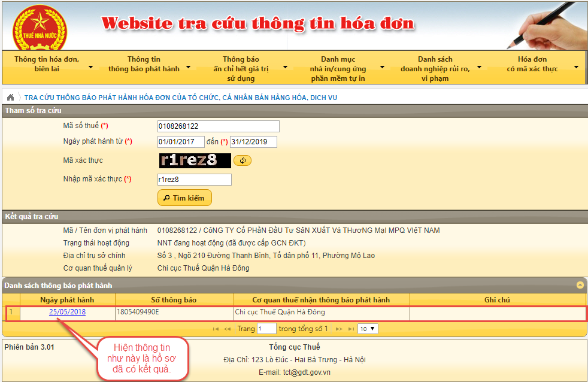588x382 pixels.
Task: Focus the end date field 31/12/2019
Action: coord(253,142)
